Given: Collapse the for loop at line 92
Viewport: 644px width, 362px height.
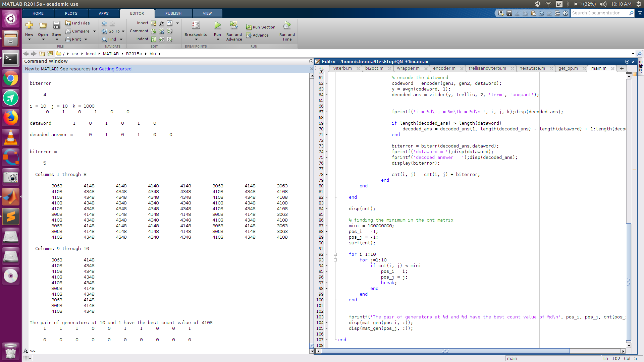Looking at the screenshot, I should click(x=335, y=254).
